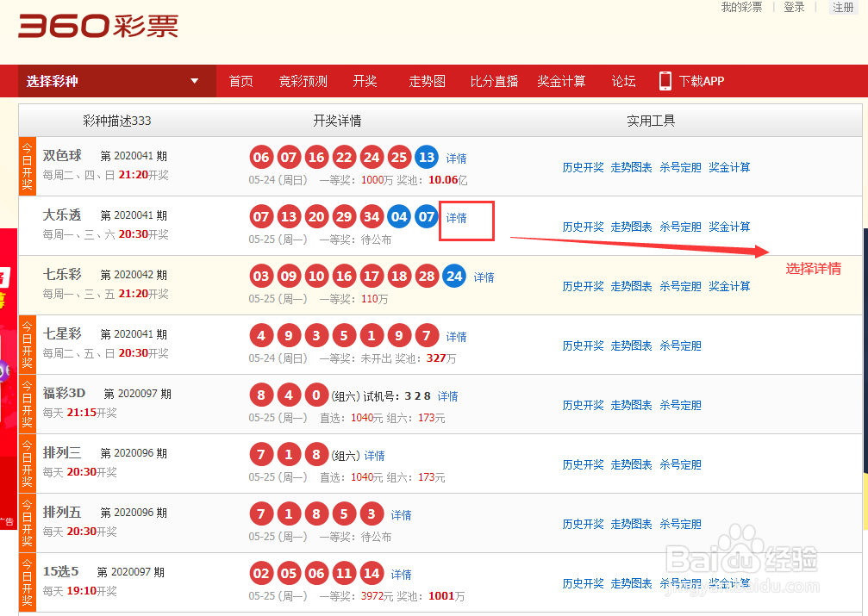Click 详情 on the 福彩3D row

point(446,397)
